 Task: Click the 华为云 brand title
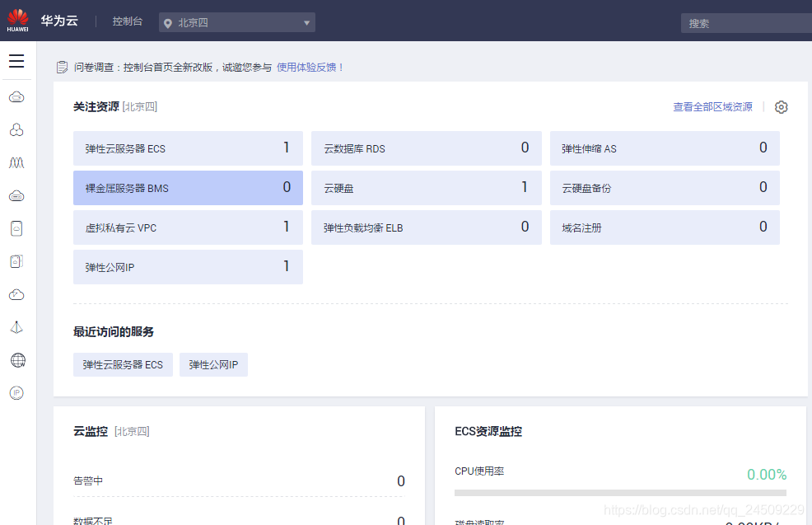coord(59,21)
